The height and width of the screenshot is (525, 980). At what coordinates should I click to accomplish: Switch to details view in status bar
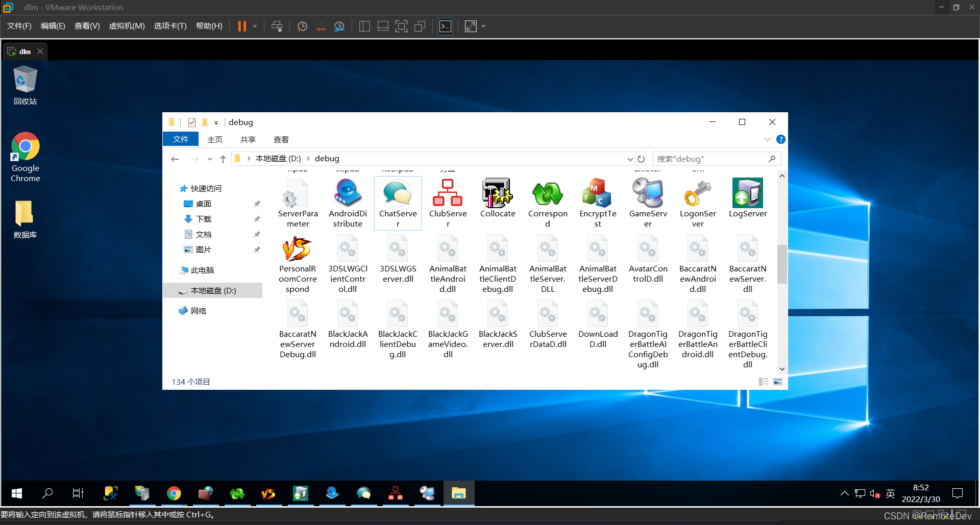[x=764, y=382]
